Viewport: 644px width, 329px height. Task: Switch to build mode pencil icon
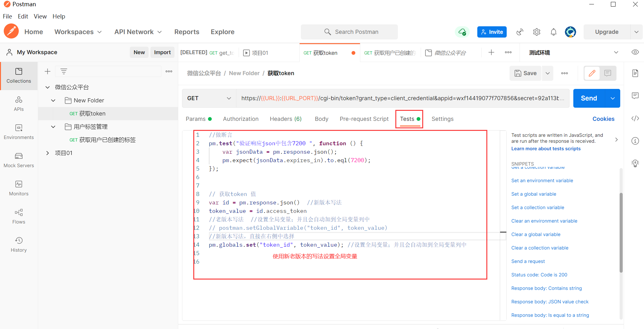592,73
